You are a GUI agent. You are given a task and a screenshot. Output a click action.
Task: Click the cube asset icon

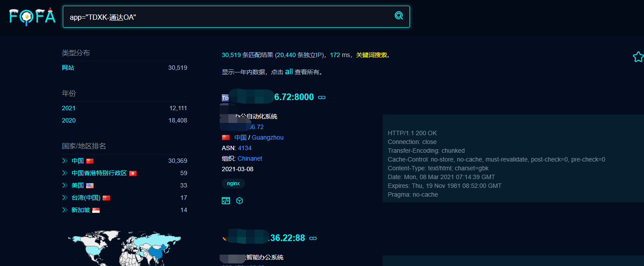[x=239, y=201]
